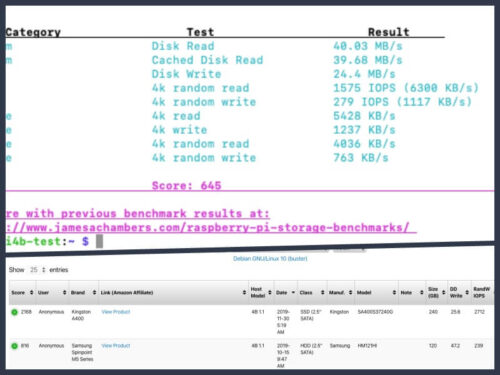Sort the table by Date column

click(x=286, y=293)
